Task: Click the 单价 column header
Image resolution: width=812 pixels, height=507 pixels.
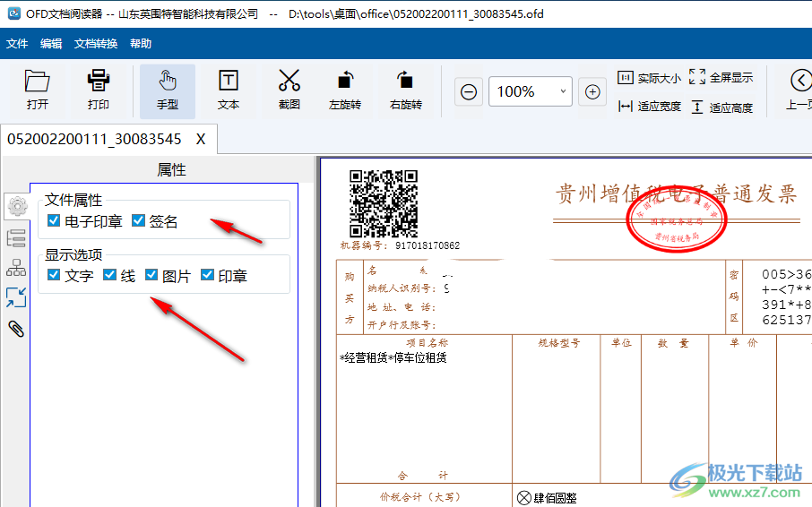Action: coord(744,342)
